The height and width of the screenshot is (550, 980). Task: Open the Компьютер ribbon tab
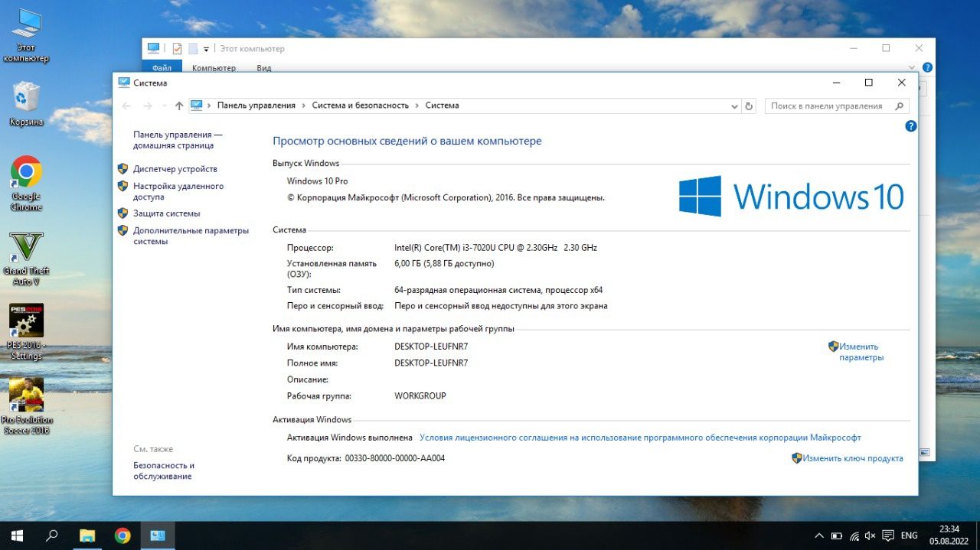click(x=214, y=68)
